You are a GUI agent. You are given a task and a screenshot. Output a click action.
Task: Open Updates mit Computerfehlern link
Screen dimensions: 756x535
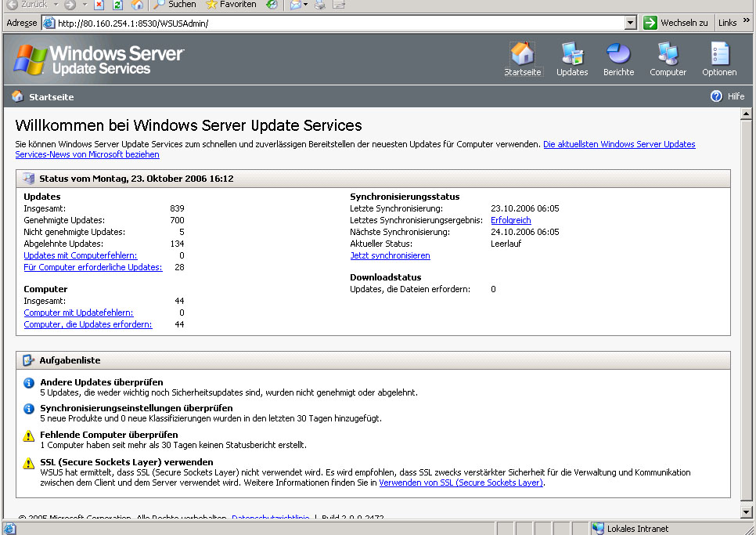point(81,255)
